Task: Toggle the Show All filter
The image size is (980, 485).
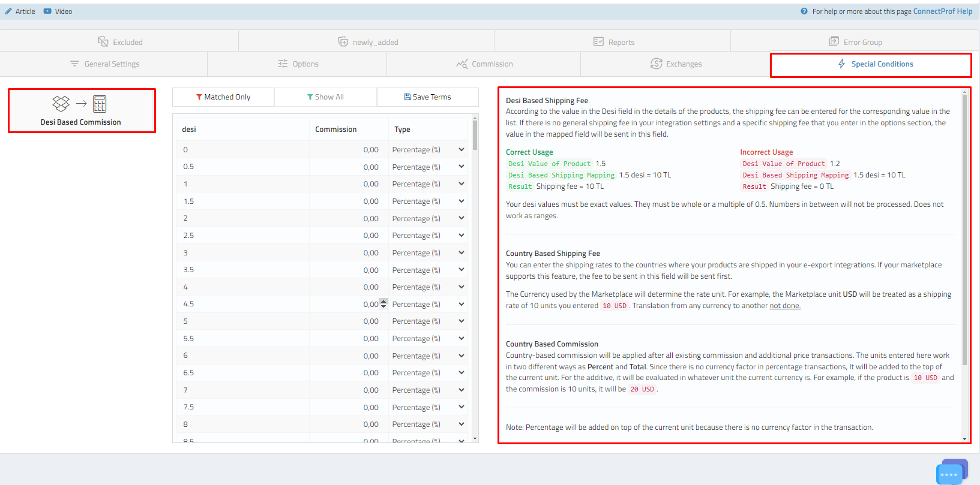Action: [x=325, y=97]
